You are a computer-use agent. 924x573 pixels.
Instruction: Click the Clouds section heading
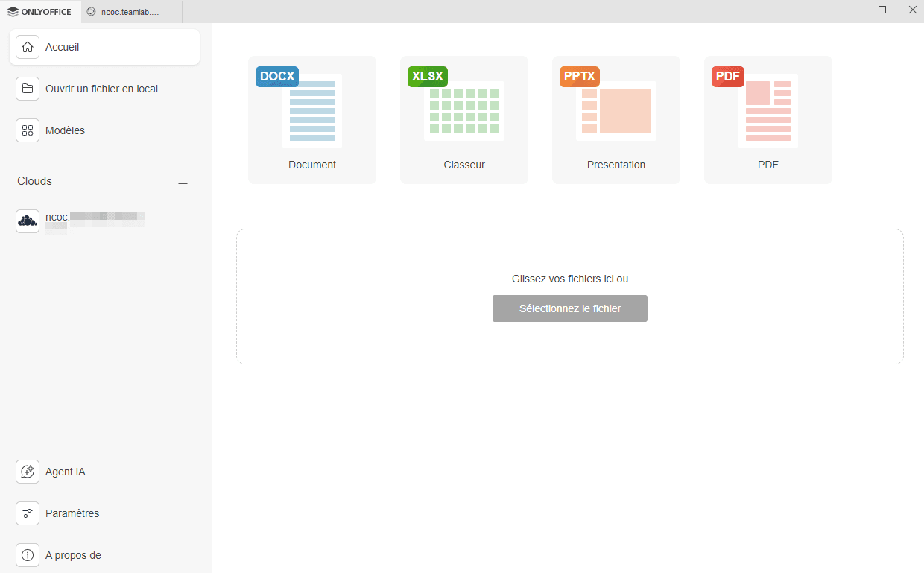point(35,181)
